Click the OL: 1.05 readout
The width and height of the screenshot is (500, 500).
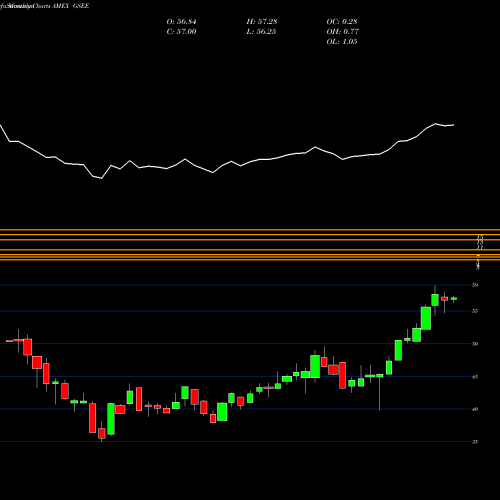pyautogui.click(x=342, y=42)
